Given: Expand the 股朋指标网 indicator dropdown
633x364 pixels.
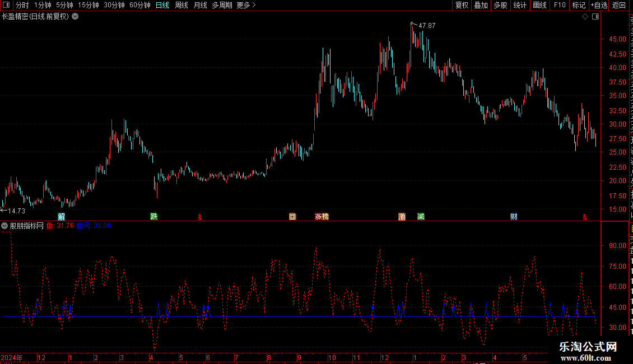Looking at the screenshot, I should (x=4, y=226).
